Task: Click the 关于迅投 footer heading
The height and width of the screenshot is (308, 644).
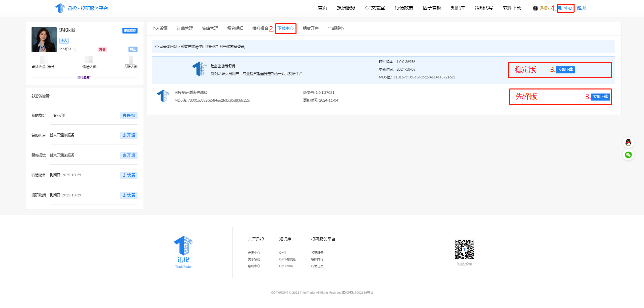Action: [256, 239]
